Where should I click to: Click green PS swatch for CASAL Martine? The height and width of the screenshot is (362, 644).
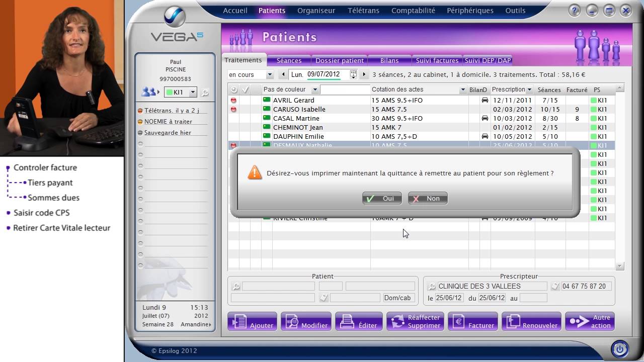594,118
